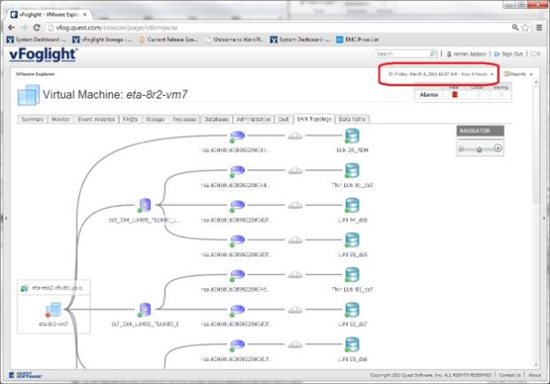Click the red fatal alarms indicator
Screen dimensions: 550x384
click(x=455, y=94)
